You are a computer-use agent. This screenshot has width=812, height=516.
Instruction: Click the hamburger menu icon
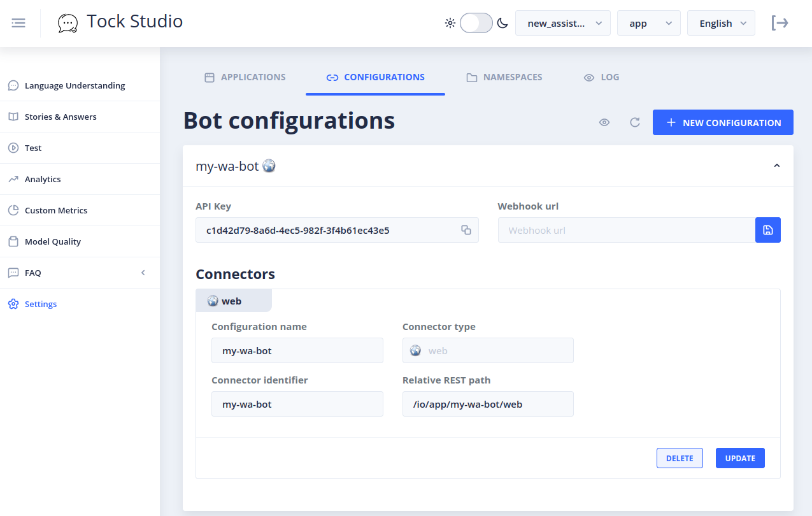[18, 24]
